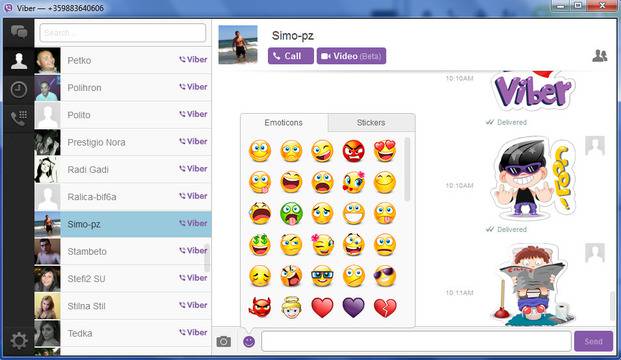
Task: Start a Video (Beta) call
Action: pyautogui.click(x=351, y=56)
